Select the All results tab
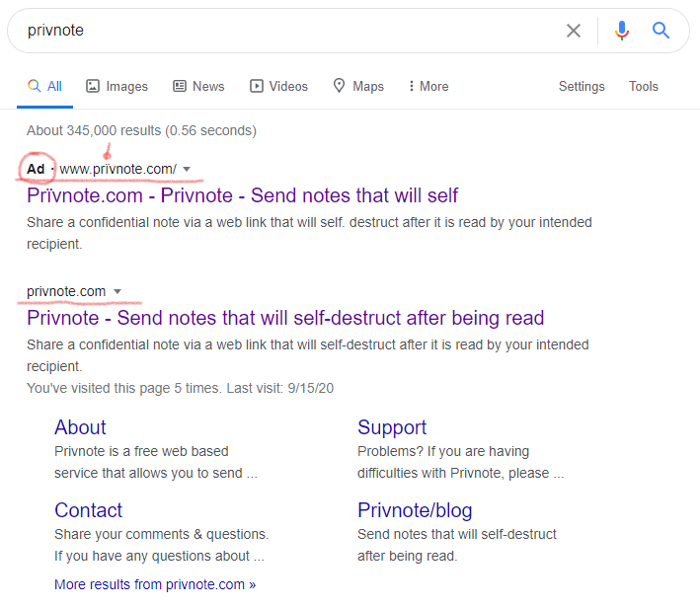 (x=44, y=86)
